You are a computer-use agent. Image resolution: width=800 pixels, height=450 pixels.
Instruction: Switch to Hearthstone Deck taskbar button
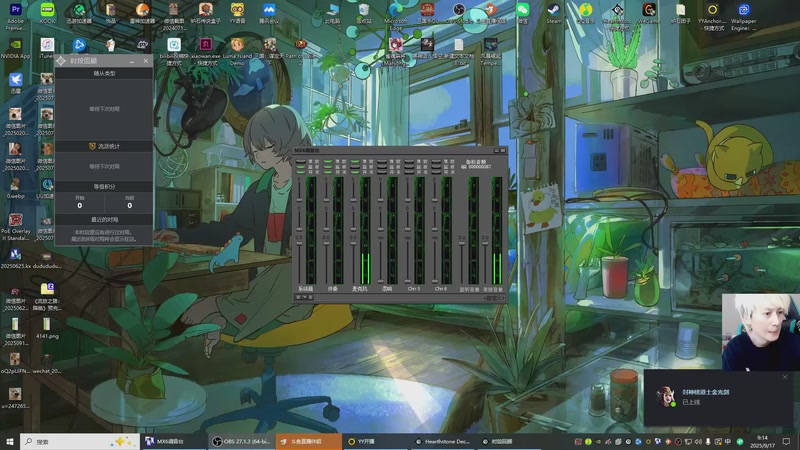443,441
